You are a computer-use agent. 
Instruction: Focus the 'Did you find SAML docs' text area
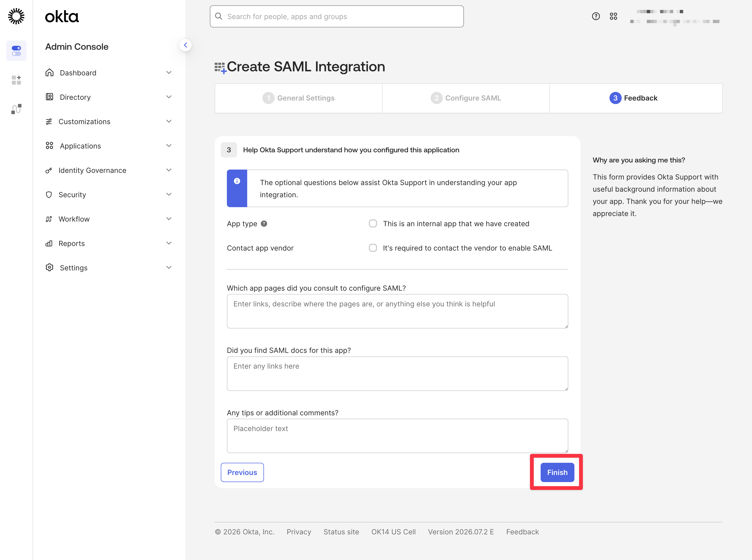397,374
